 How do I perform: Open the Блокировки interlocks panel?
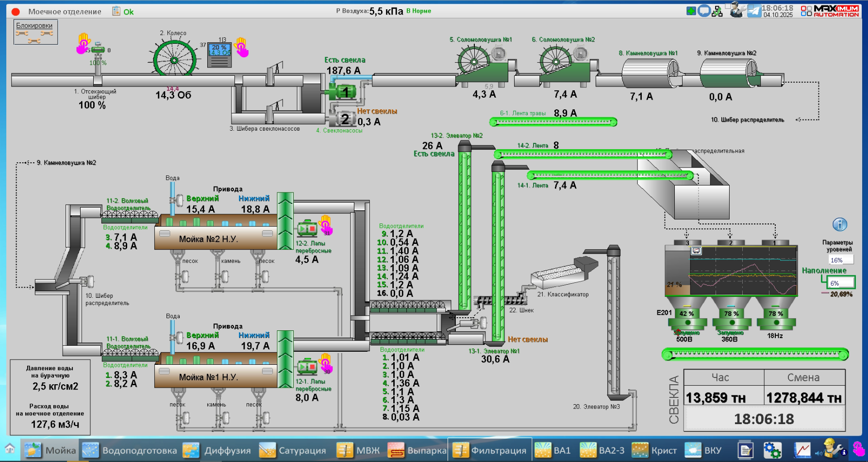pyautogui.click(x=35, y=32)
